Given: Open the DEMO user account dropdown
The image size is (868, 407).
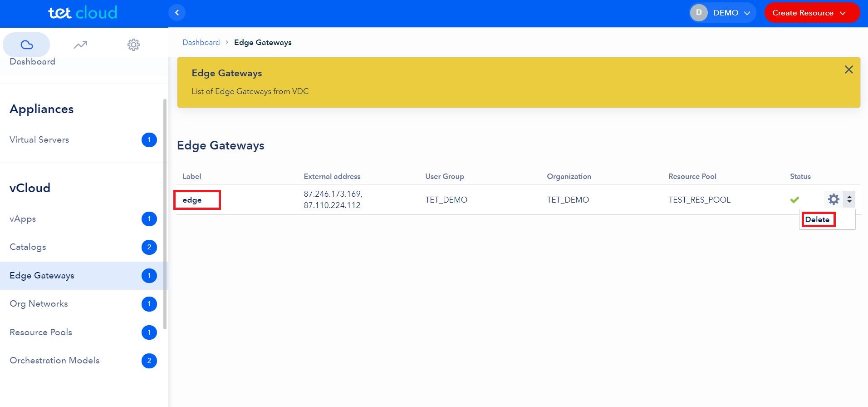Looking at the screenshot, I should click(723, 13).
